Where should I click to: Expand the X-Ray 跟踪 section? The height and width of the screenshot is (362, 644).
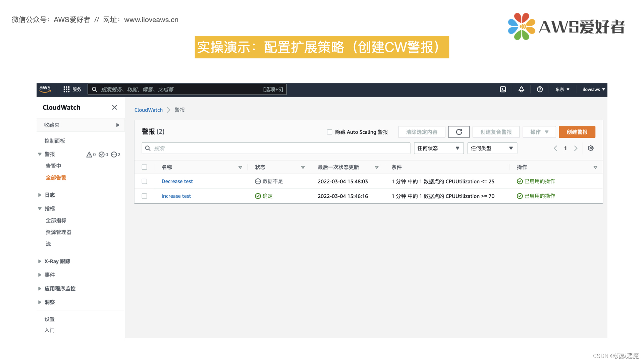coord(40,261)
